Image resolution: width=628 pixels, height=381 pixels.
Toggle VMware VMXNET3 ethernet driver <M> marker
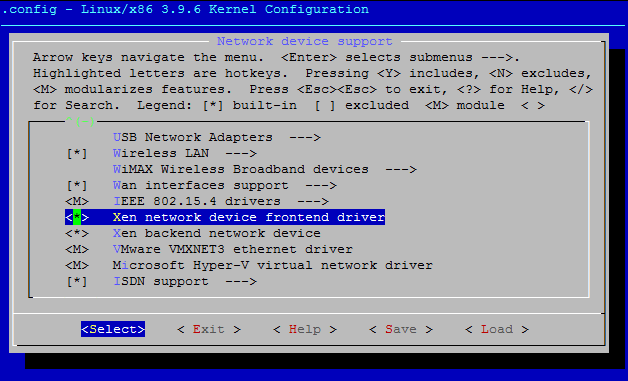77,250
